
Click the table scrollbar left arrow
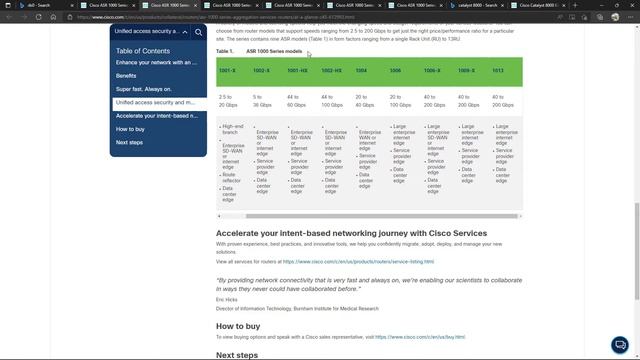pyautogui.click(x=219, y=216)
